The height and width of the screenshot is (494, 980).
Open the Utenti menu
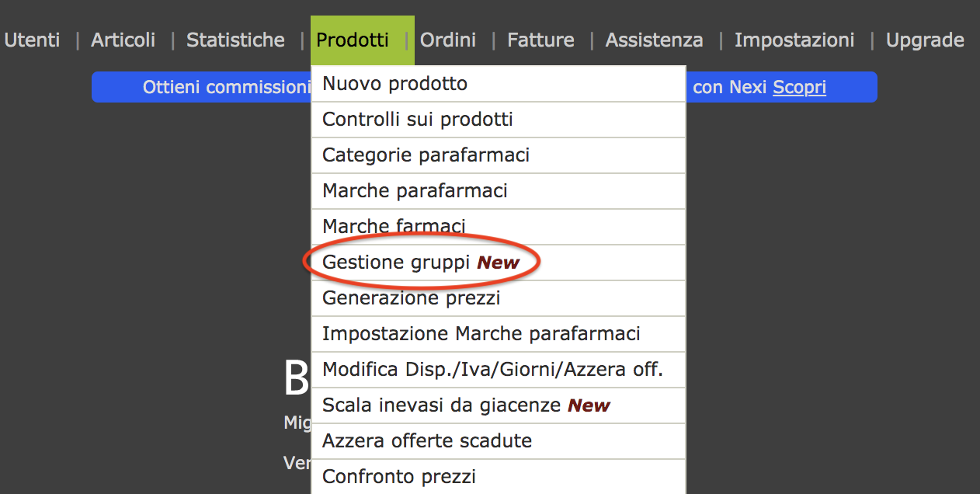tap(32, 40)
